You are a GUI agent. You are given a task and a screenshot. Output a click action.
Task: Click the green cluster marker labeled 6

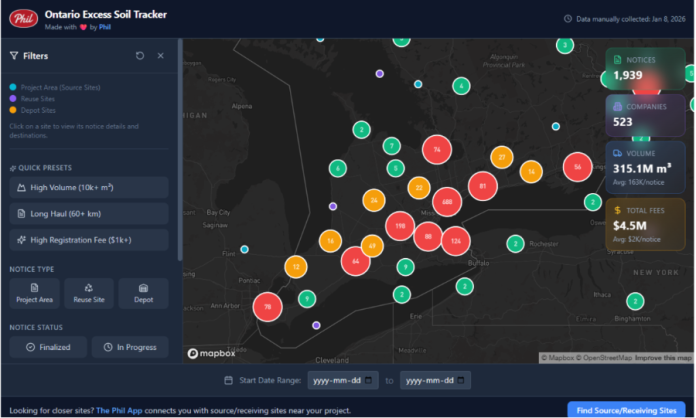[338, 168]
